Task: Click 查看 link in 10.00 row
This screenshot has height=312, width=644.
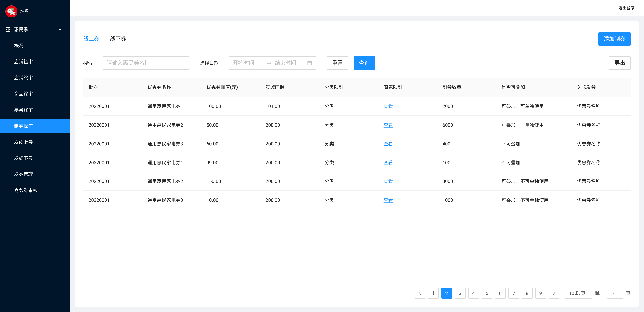Action: tap(388, 200)
